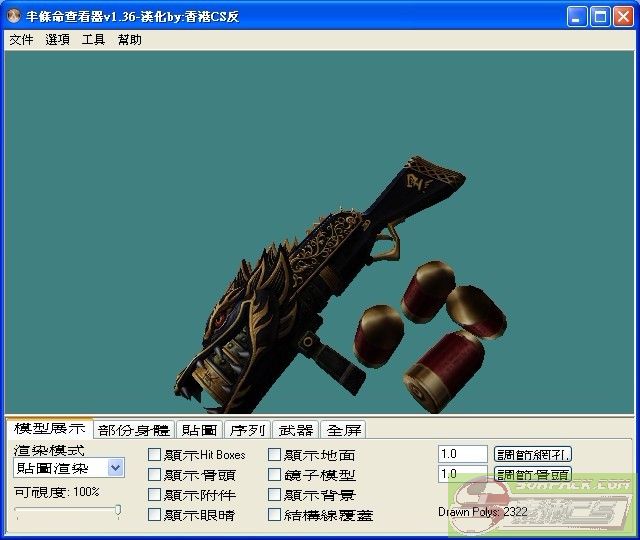Switch to the 貼圖 tab
640x540 pixels.
click(x=200, y=430)
